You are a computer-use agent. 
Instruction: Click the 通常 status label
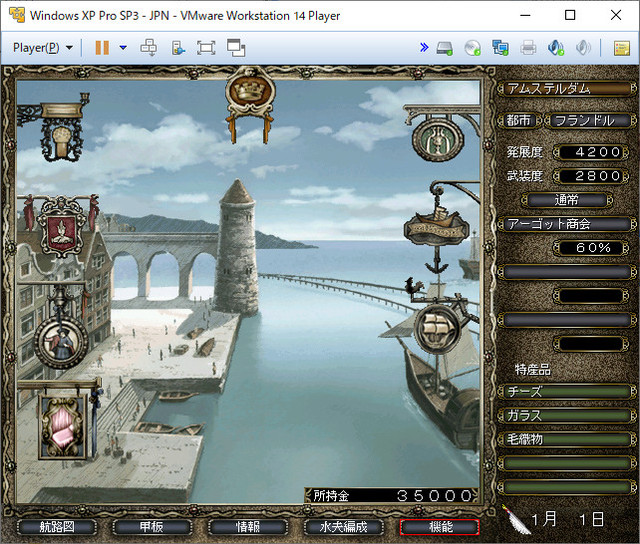pyautogui.click(x=567, y=200)
